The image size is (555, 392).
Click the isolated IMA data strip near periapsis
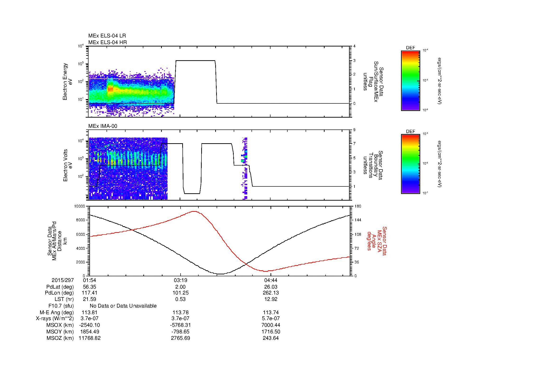(x=245, y=168)
